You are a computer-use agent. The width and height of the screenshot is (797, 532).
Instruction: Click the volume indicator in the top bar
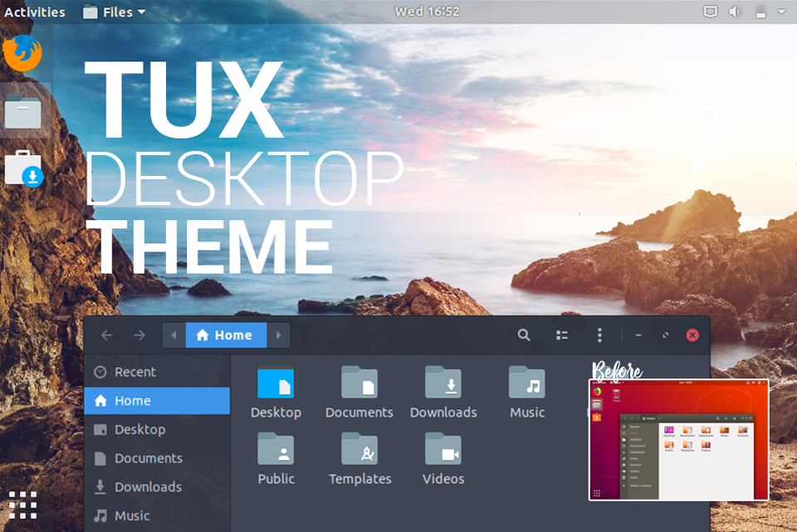click(x=737, y=11)
